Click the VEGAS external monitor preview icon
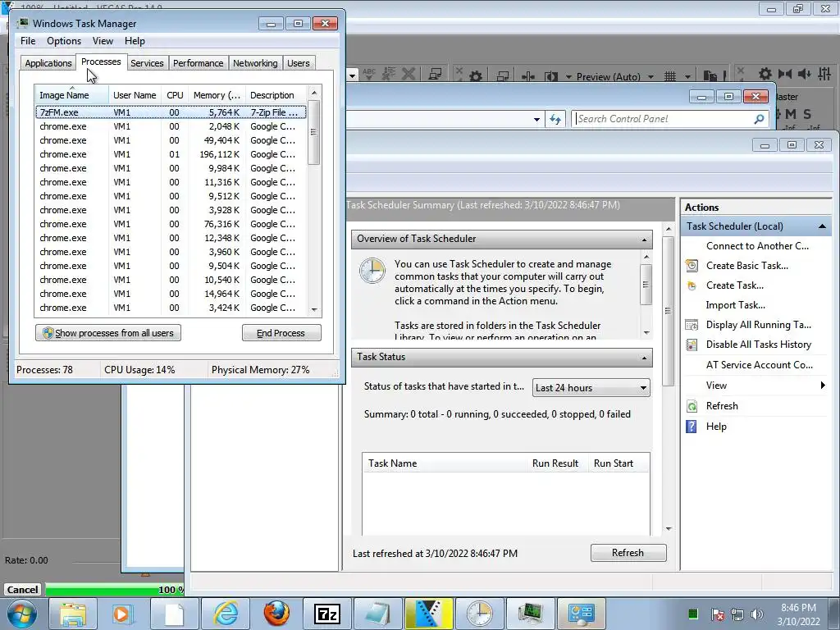The height and width of the screenshot is (630, 840). (x=503, y=76)
